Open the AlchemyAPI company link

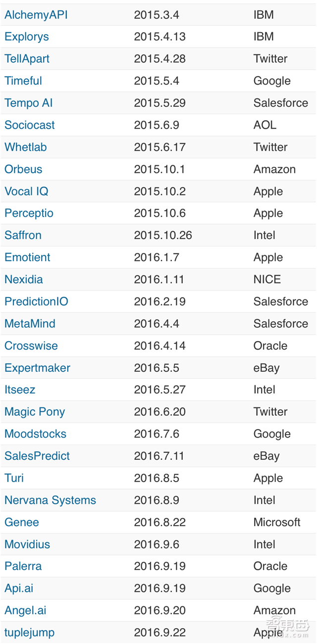36,15
